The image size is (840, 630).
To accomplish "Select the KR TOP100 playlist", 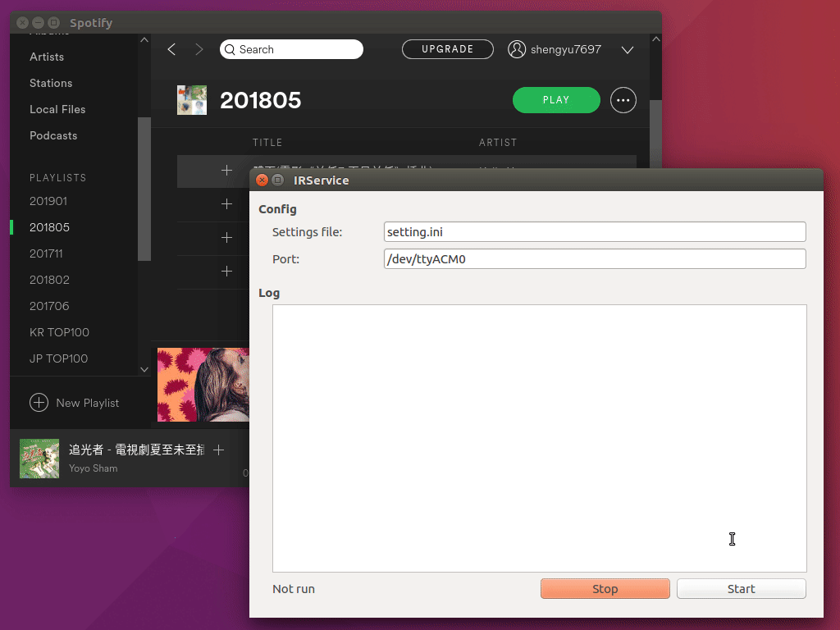I will coord(59,332).
